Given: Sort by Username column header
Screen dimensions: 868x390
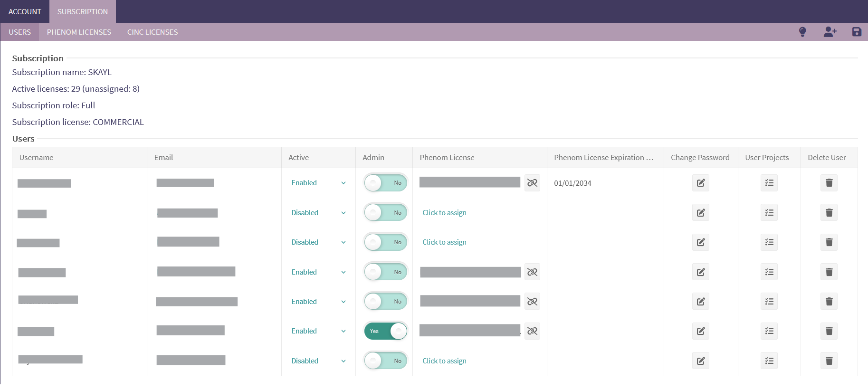Looking at the screenshot, I should [37, 158].
